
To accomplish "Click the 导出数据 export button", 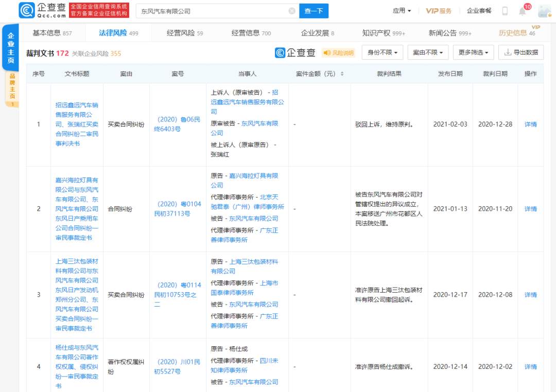I will 521,52.
